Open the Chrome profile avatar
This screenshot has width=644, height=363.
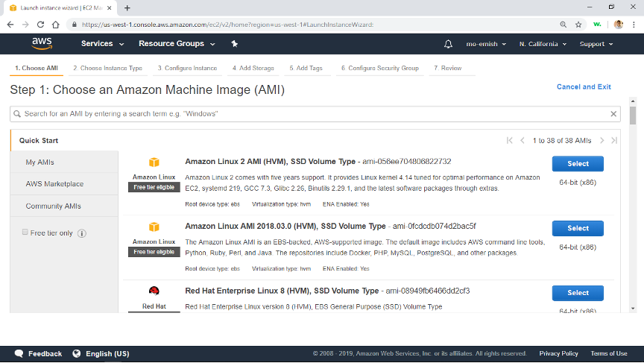click(x=618, y=25)
